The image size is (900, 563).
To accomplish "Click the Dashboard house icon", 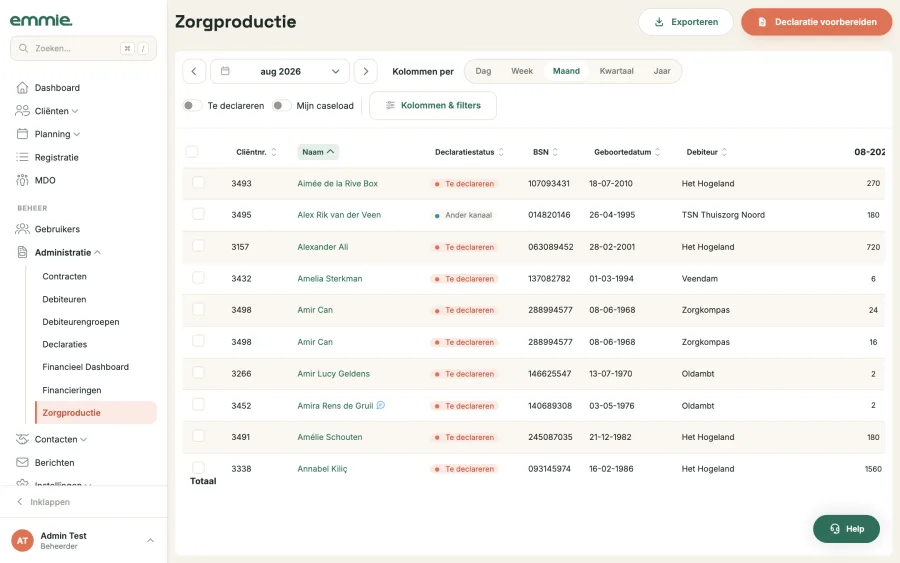I will tap(22, 87).
